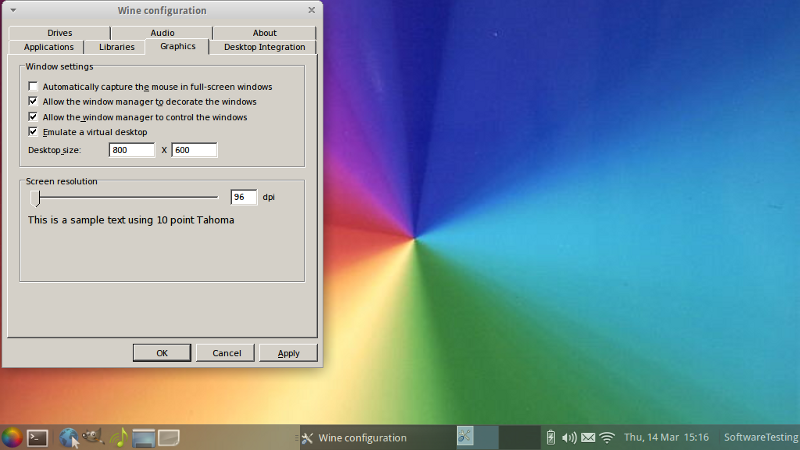Screen dimensions: 800x450
Task: Click the screen resolution slider handle
Action: click(35, 198)
